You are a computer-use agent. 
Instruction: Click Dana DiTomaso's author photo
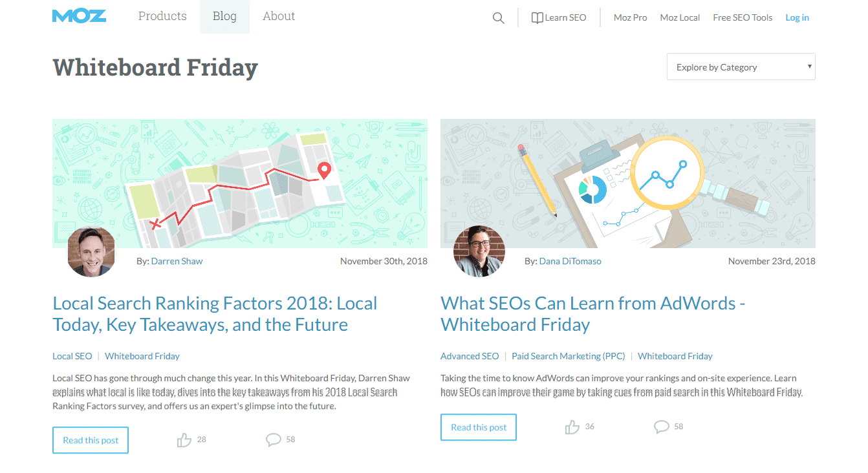[479, 252]
